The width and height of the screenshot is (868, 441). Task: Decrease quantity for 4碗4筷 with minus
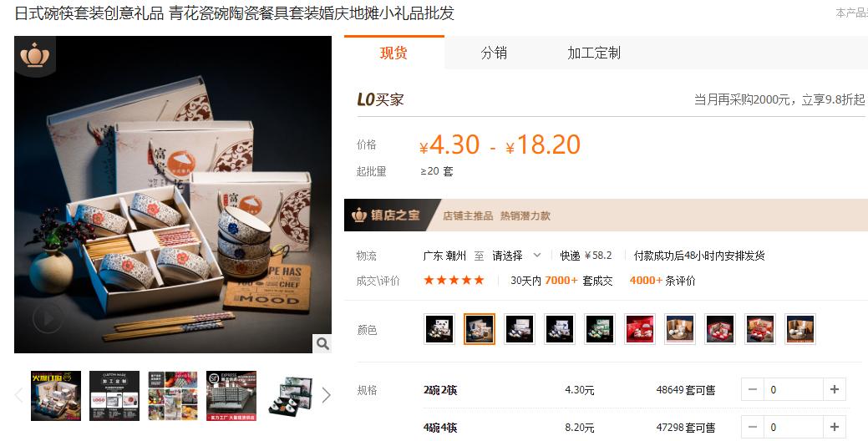pyautogui.click(x=753, y=427)
